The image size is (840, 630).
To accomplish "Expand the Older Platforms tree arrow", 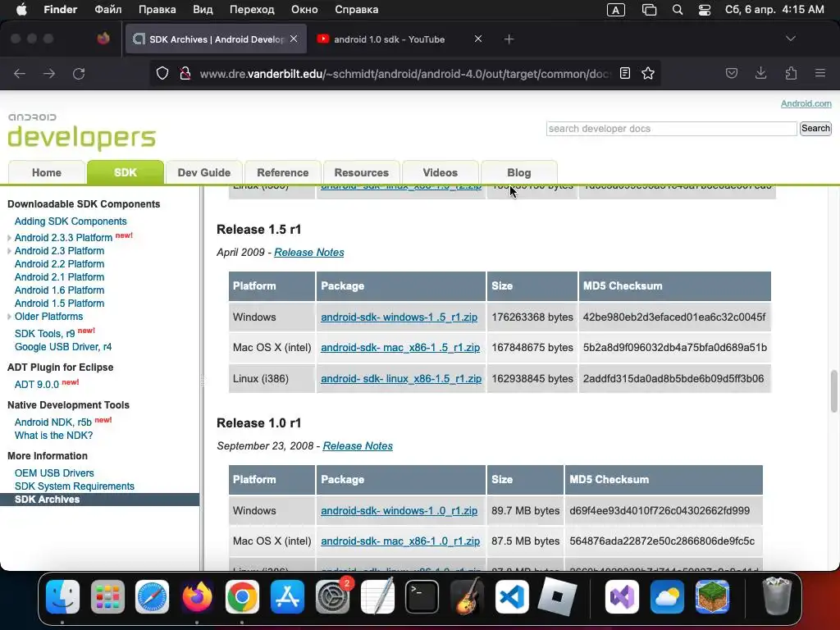I will click(9, 317).
